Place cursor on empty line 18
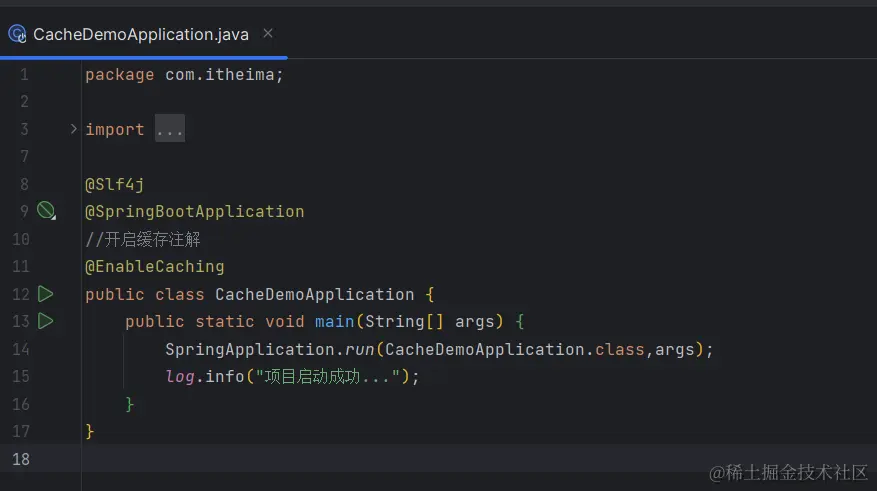Screen dimensions: 877x491 479,459
